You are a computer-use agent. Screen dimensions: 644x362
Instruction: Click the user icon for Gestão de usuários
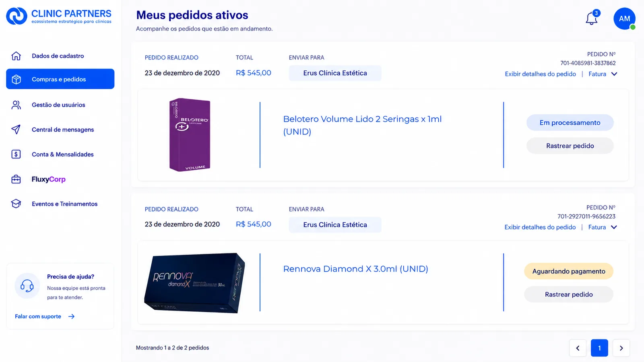(x=16, y=105)
